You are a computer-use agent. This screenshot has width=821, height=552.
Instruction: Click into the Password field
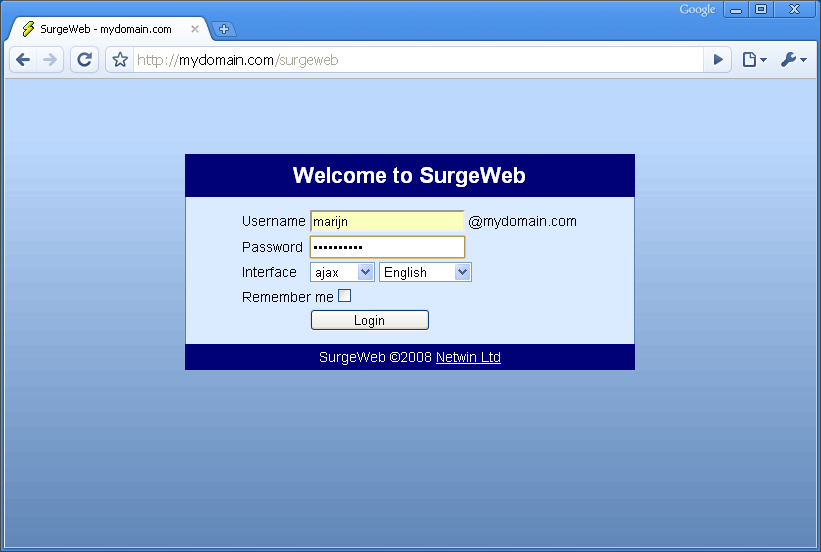[x=387, y=247]
